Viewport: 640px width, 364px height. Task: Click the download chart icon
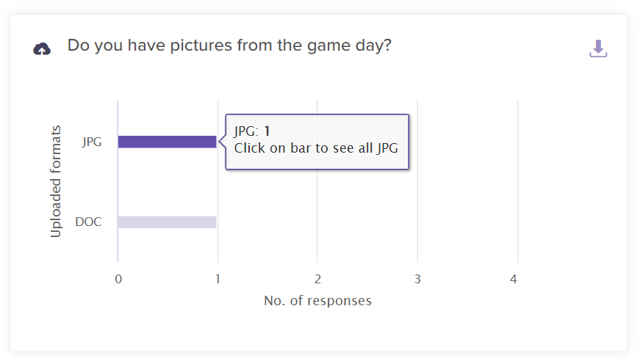pos(598,49)
